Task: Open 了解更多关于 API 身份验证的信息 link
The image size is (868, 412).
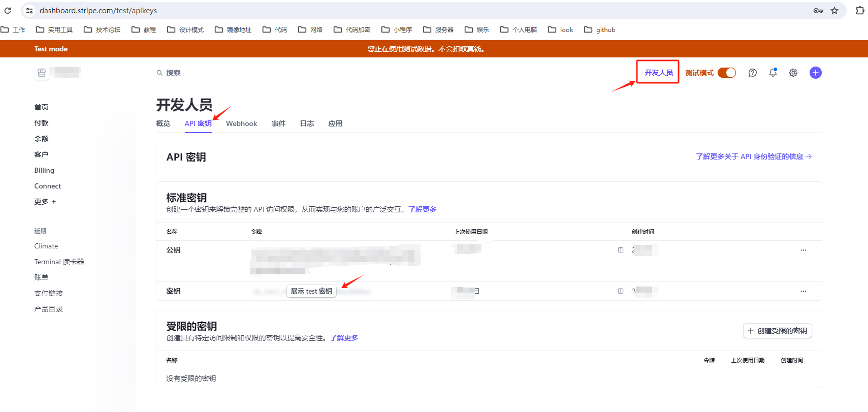Action: (x=754, y=156)
